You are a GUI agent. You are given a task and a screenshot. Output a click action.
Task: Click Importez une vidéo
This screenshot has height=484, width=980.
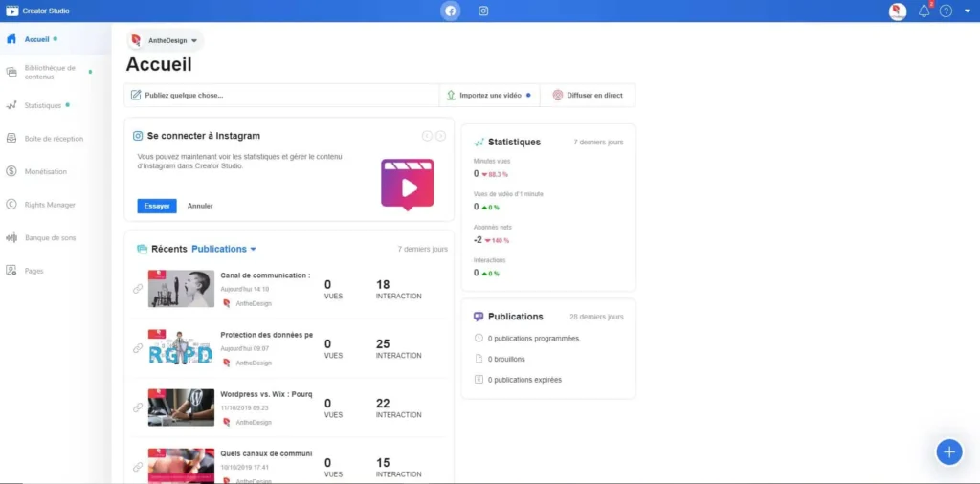[x=489, y=96]
